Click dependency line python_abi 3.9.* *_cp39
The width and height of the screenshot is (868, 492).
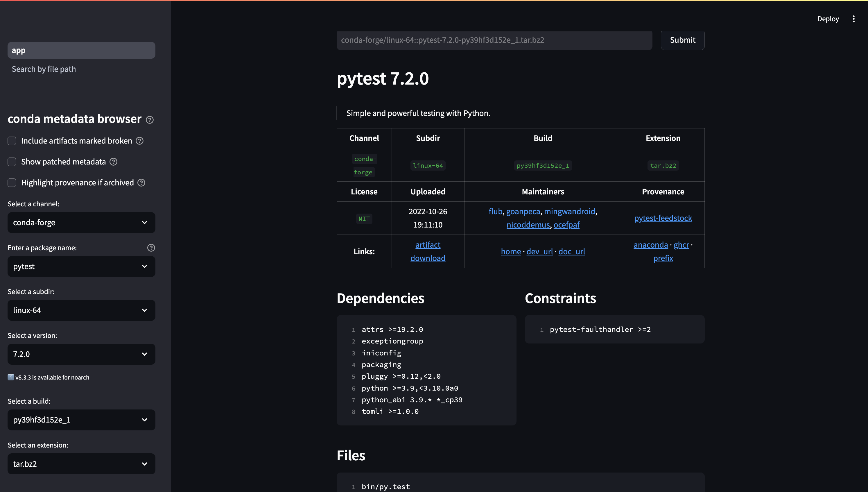coord(412,400)
